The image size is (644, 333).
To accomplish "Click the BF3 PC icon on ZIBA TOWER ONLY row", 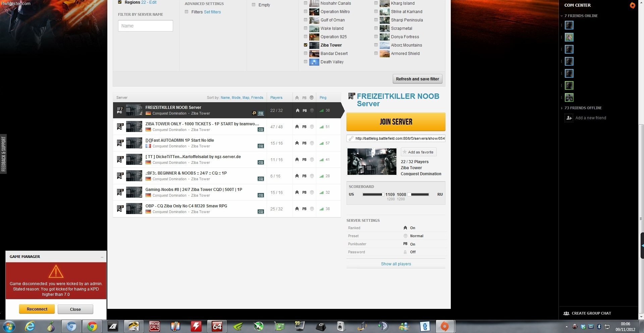I will (120, 127).
